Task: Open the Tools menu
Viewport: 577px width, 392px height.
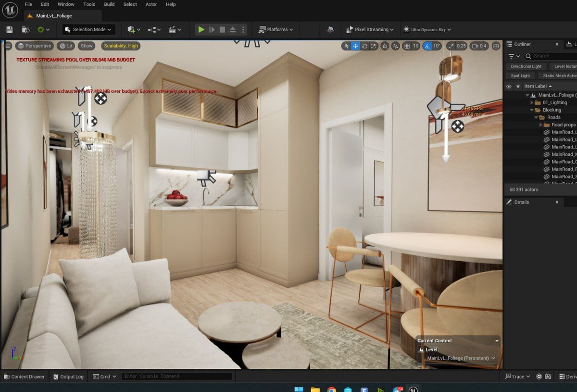Action: [89, 4]
